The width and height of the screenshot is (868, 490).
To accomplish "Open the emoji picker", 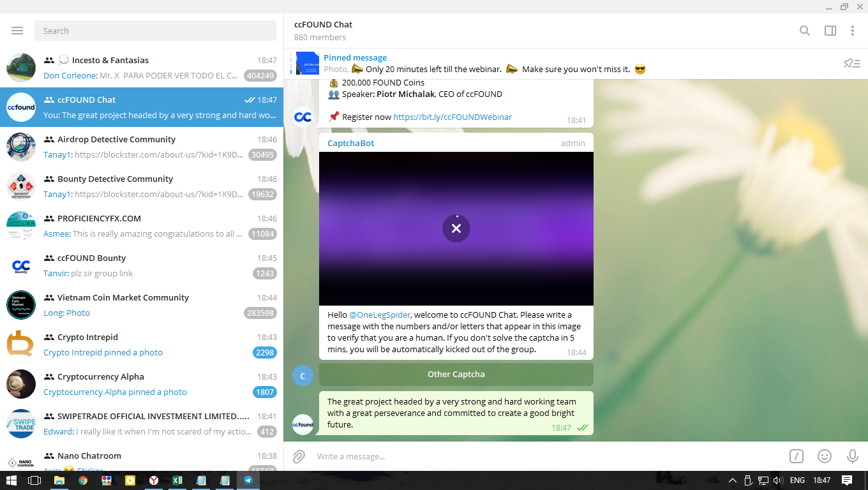I will pyautogui.click(x=825, y=456).
